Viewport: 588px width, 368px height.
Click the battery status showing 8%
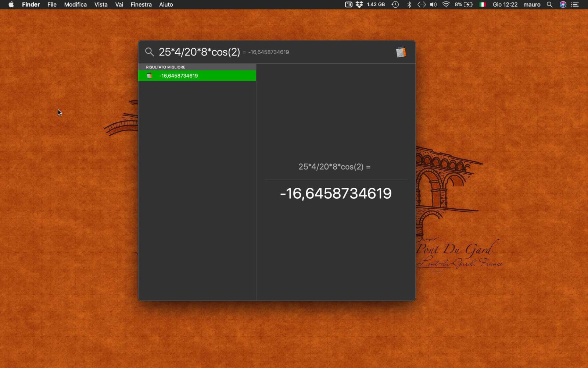pos(464,4)
